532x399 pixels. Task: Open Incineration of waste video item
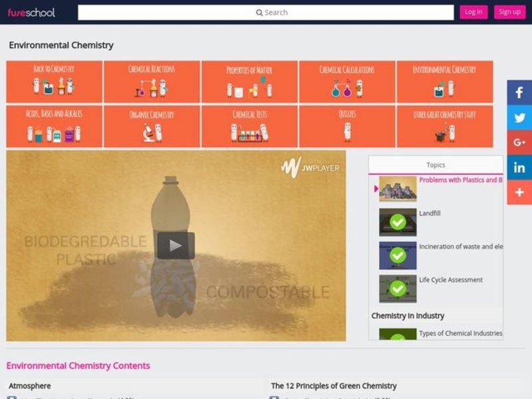460,247
